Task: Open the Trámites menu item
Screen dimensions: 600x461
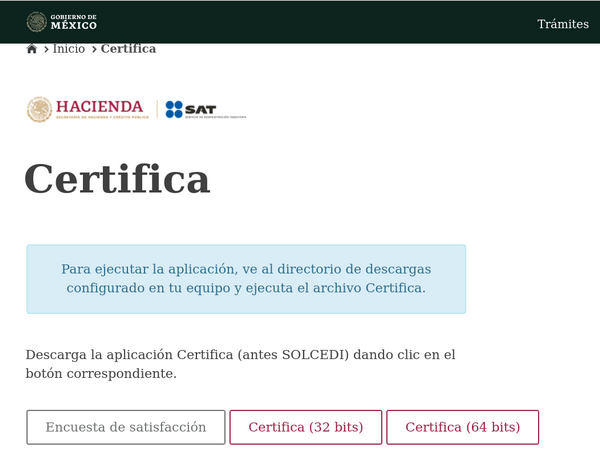Action: click(x=562, y=24)
